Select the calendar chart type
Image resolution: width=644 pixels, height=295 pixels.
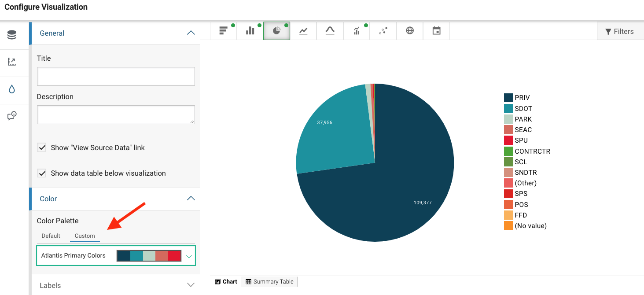point(436,31)
